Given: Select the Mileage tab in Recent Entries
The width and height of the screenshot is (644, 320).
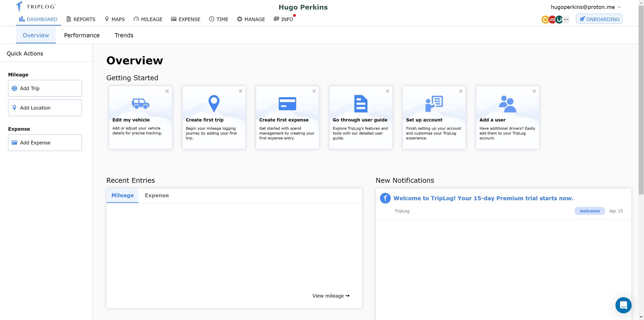Looking at the screenshot, I should (x=122, y=196).
